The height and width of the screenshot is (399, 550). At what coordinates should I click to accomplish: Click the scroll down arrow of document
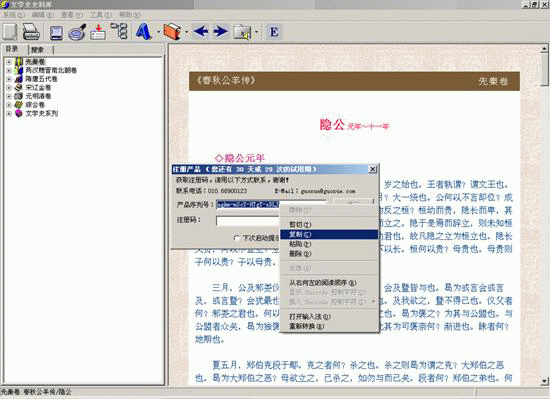[x=544, y=381]
